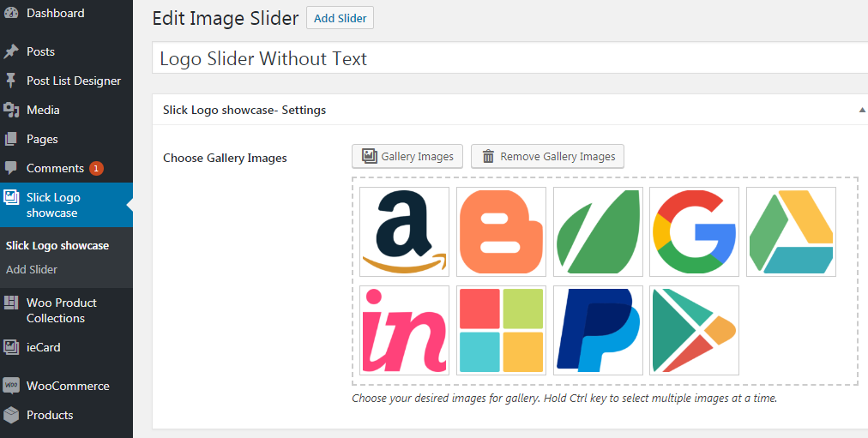This screenshot has height=438, width=868.
Task: Click the Gallery Images button
Action: coord(407,156)
